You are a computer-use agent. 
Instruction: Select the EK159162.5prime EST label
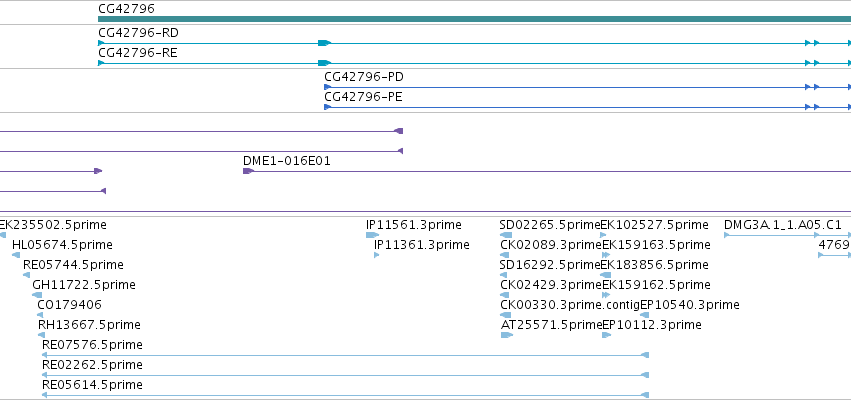point(656,285)
